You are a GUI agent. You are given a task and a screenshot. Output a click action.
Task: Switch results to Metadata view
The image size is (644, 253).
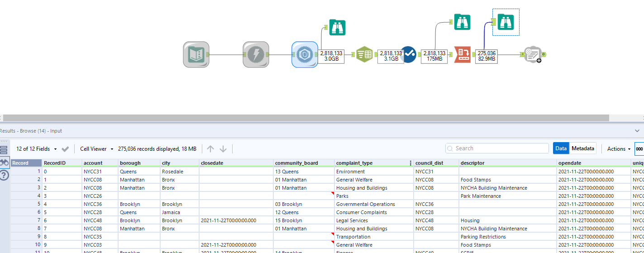coord(582,148)
